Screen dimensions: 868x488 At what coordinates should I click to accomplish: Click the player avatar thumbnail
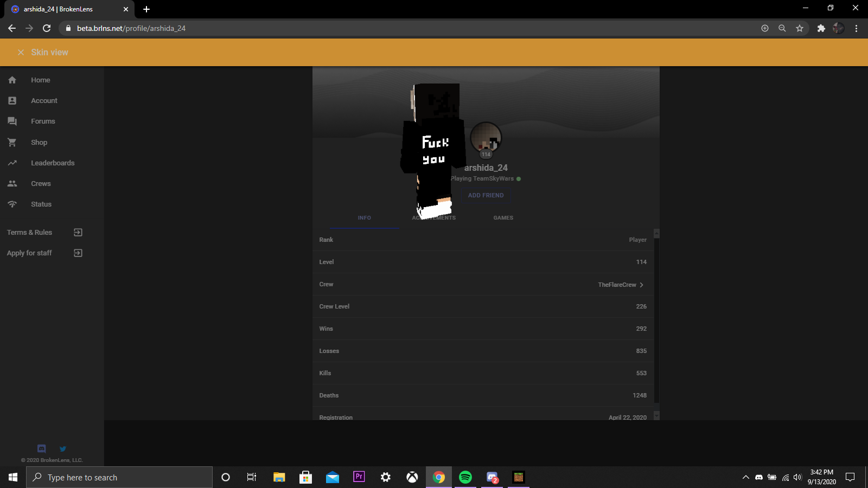click(486, 137)
